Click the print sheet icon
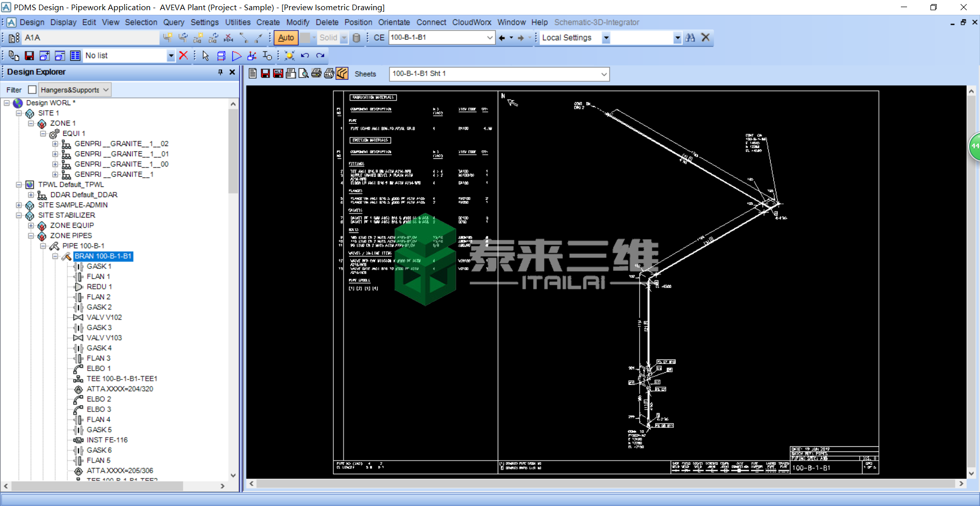The image size is (980, 506). (316, 74)
